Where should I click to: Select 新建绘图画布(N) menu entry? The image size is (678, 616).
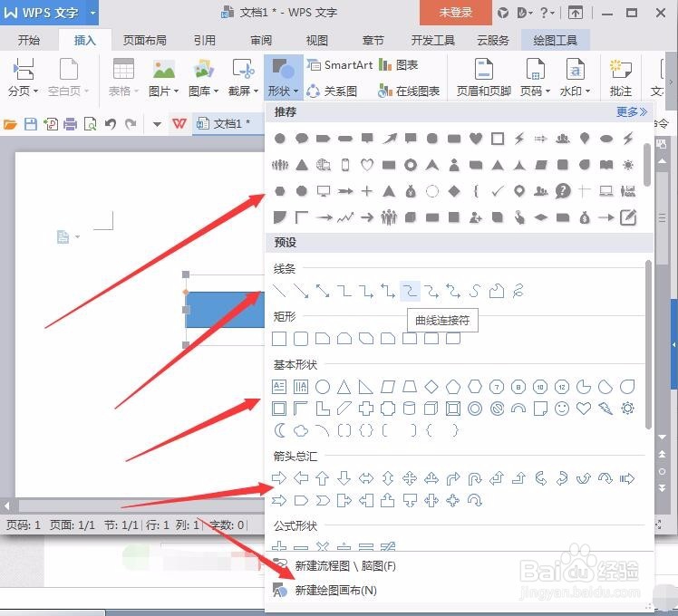coord(335,590)
